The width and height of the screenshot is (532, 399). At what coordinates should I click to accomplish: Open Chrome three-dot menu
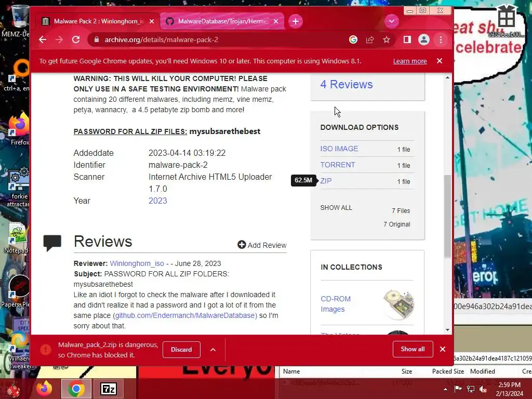(441, 39)
